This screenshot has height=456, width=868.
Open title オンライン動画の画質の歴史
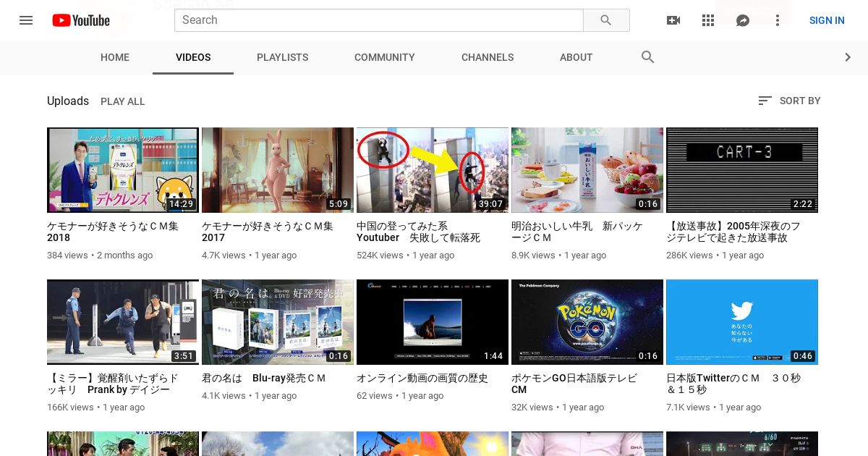click(x=422, y=378)
